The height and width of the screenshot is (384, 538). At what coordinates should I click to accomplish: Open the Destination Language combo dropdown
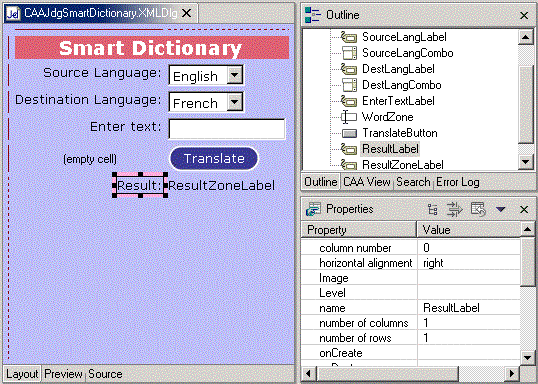click(235, 102)
